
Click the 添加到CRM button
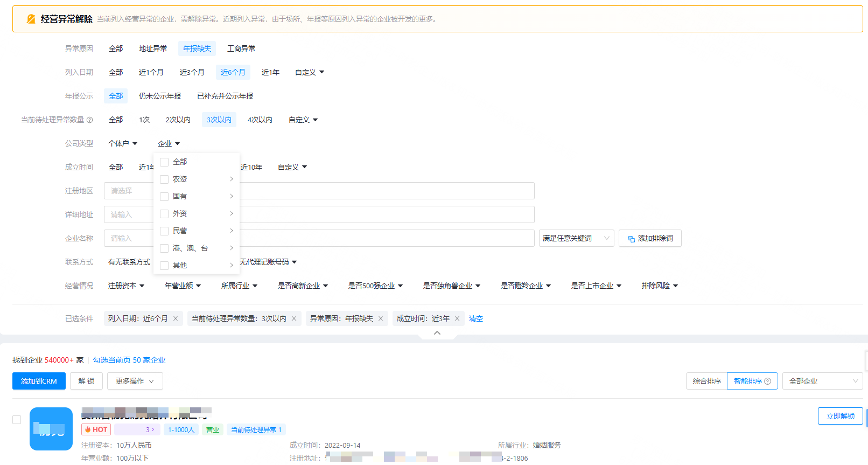click(x=39, y=381)
